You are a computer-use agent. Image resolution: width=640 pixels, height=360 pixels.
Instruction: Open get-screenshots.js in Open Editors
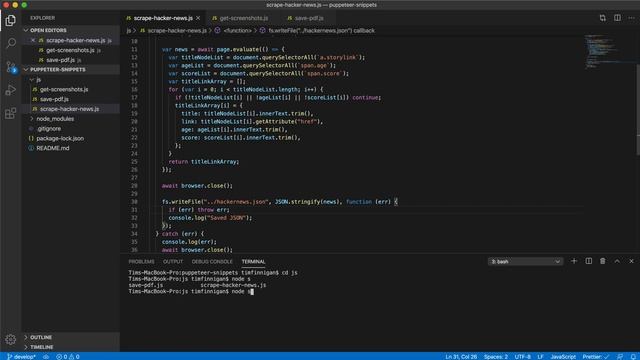tap(71, 50)
